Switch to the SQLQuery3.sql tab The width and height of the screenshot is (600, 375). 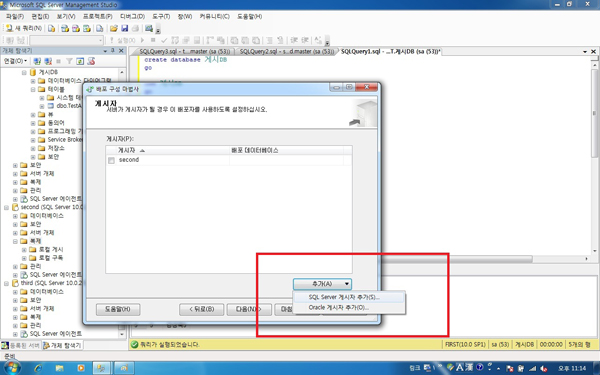(x=184, y=51)
